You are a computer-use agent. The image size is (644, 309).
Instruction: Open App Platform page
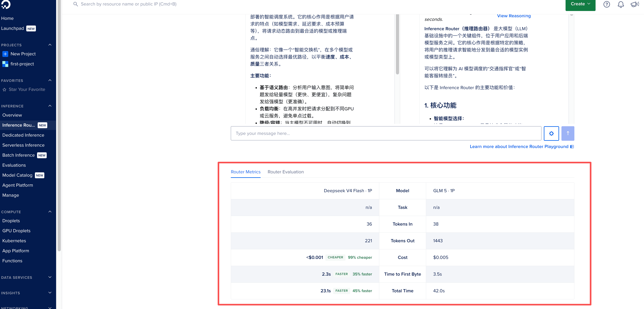click(15, 251)
